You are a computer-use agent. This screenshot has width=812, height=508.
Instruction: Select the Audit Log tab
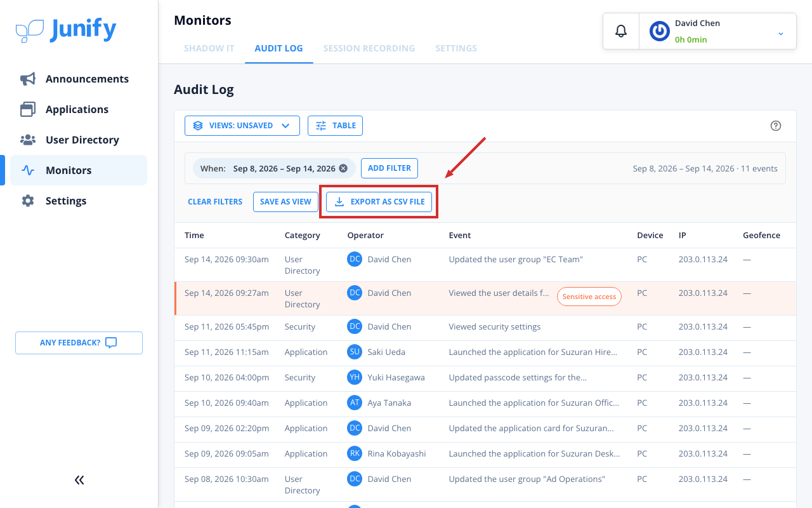click(x=278, y=48)
